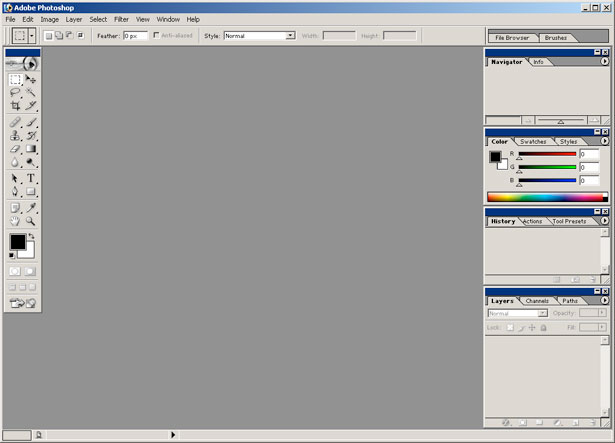
Task: Open the Style dropdown in options bar
Action: 290,36
